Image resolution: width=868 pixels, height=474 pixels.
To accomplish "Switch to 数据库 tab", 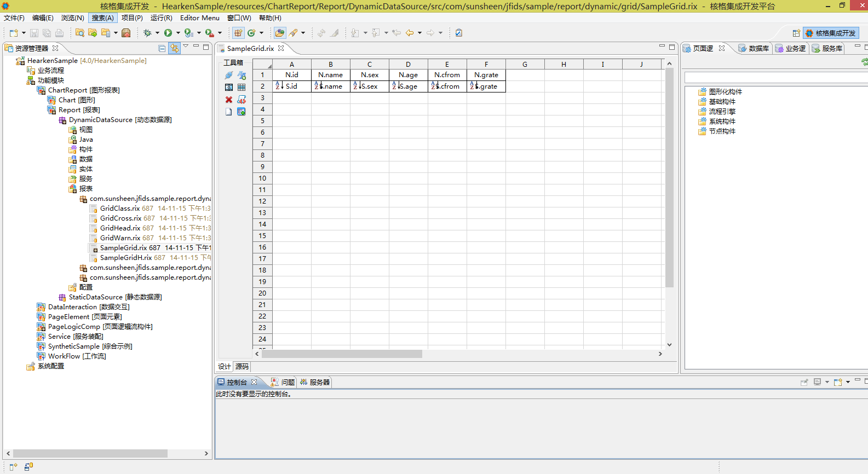I will coord(754,48).
